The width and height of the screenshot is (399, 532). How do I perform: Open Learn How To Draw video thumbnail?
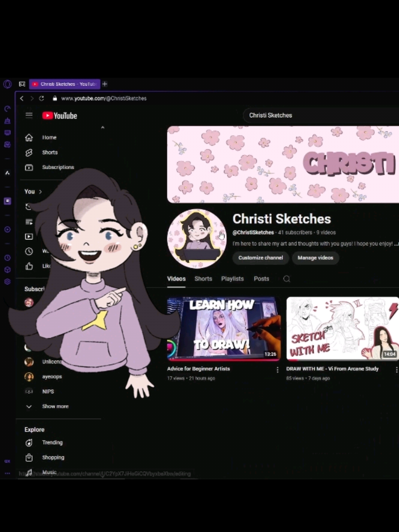[x=224, y=329]
